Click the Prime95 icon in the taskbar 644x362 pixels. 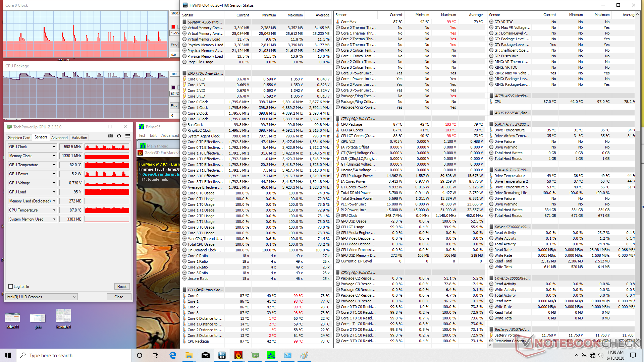point(271,355)
